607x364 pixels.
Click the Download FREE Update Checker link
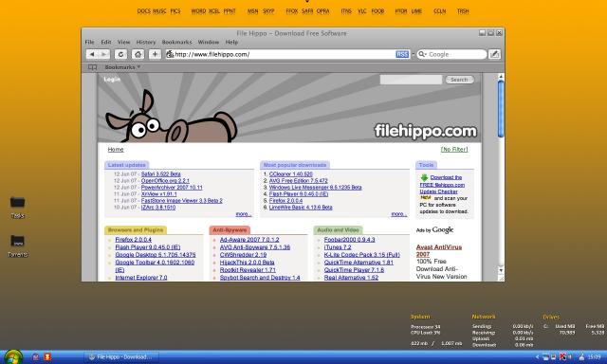pyautogui.click(x=442, y=185)
